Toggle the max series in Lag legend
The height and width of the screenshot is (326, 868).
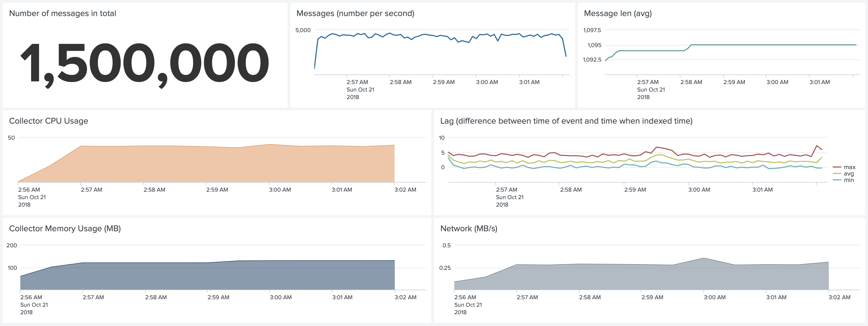(x=849, y=167)
